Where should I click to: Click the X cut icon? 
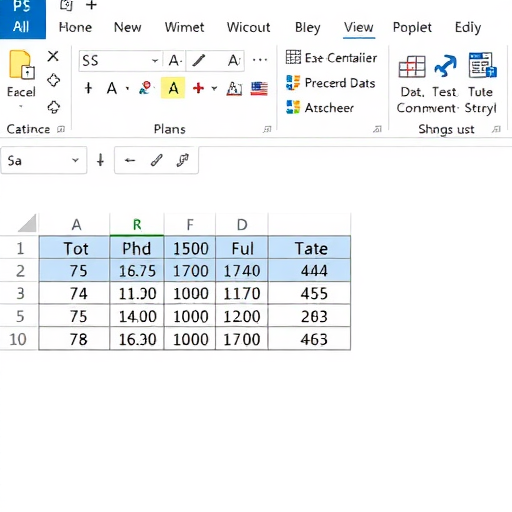[53, 56]
